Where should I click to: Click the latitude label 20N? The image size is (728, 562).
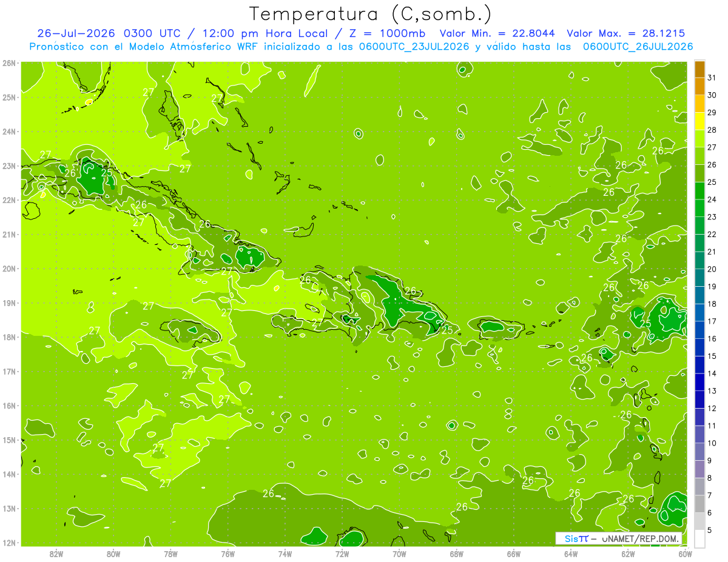[8, 269]
